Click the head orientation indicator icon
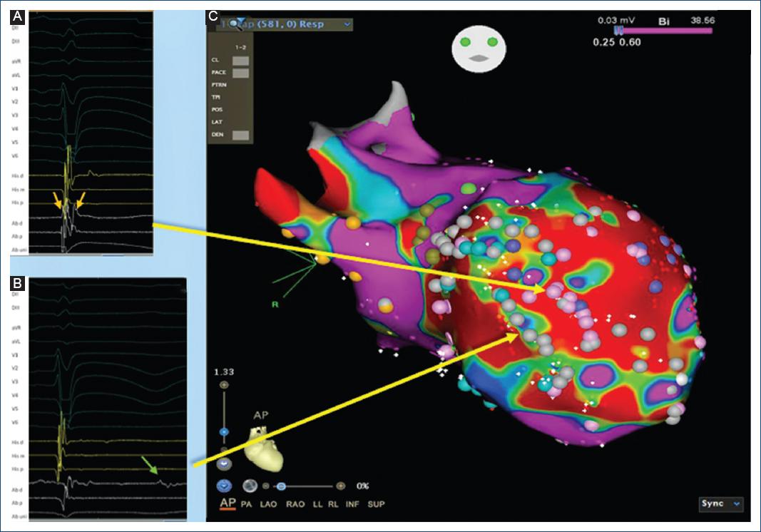 click(x=481, y=50)
